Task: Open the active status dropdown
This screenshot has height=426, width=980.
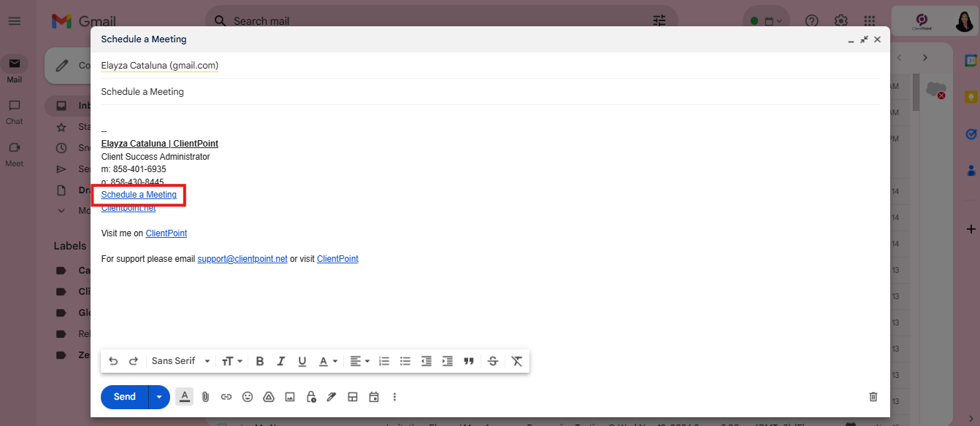Action: coord(767,21)
